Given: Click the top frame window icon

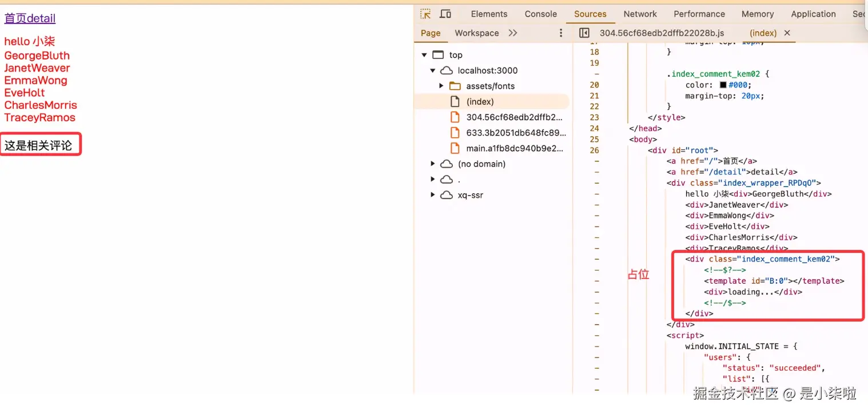Looking at the screenshot, I should (438, 55).
